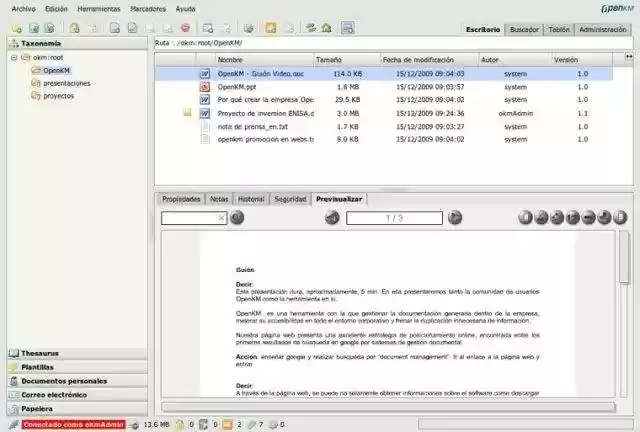Screen dimensions: 640x432
Task: Collapse the okm:root tree node
Action: 14,58
